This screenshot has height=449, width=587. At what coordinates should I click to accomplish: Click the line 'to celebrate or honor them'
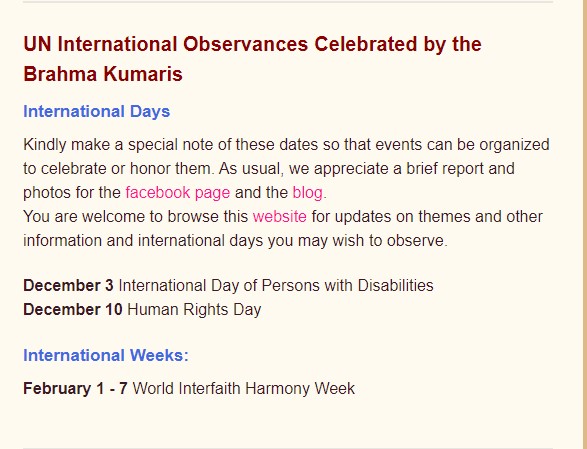(x=269, y=169)
